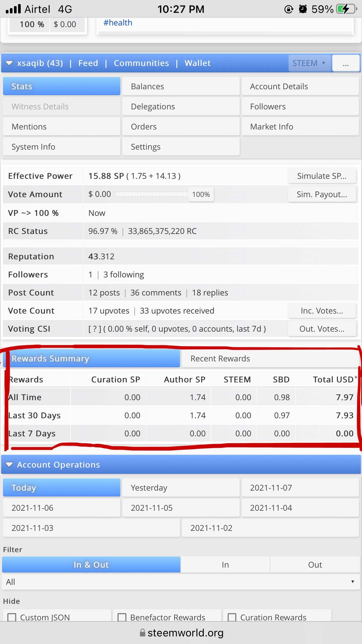Open the System Info tab
The width and height of the screenshot is (362, 644).
(x=61, y=147)
